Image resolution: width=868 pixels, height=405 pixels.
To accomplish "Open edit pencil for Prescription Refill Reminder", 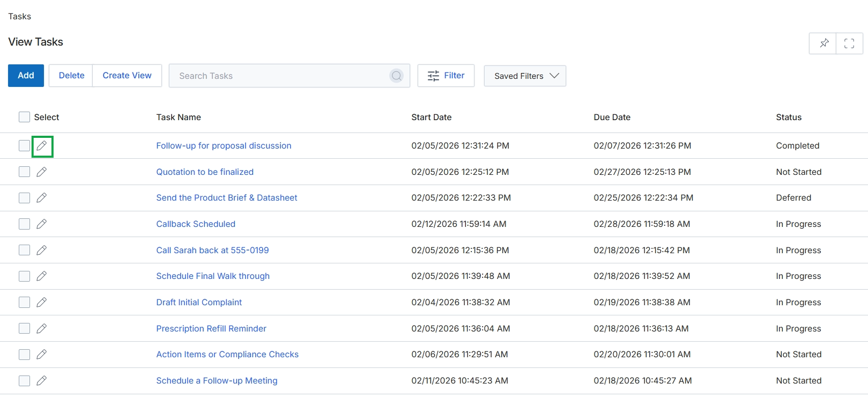I will point(42,328).
